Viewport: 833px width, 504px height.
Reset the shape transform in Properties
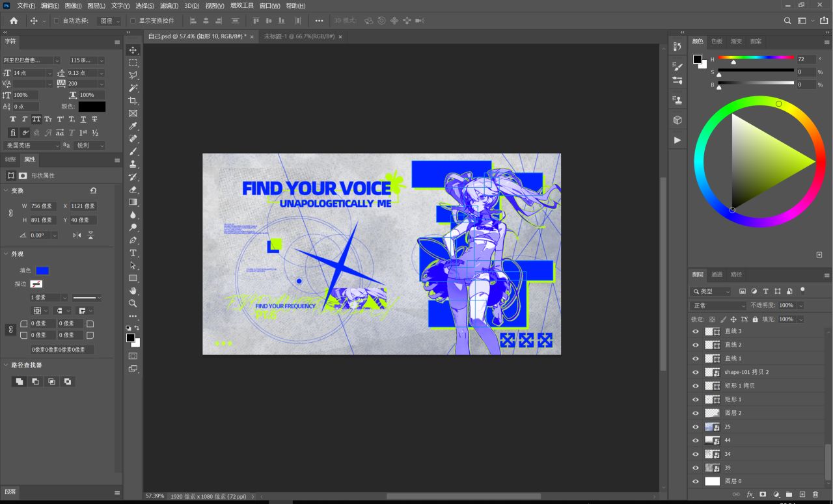(x=93, y=191)
